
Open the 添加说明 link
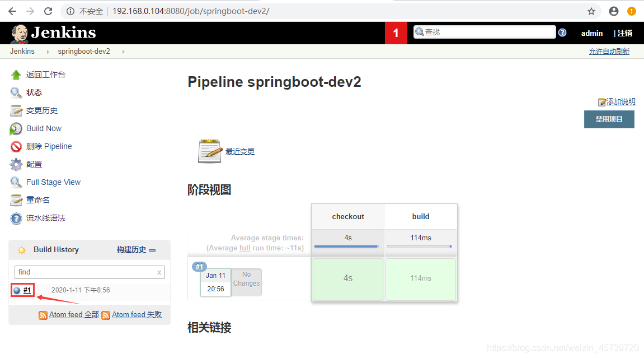pos(621,102)
